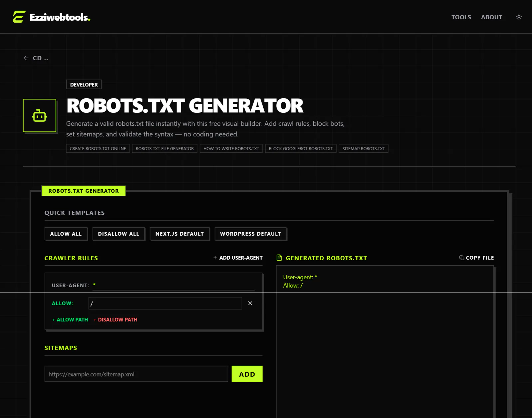Add a Disallow Path rule
Image resolution: width=532 pixels, height=418 pixels.
pyautogui.click(x=115, y=319)
